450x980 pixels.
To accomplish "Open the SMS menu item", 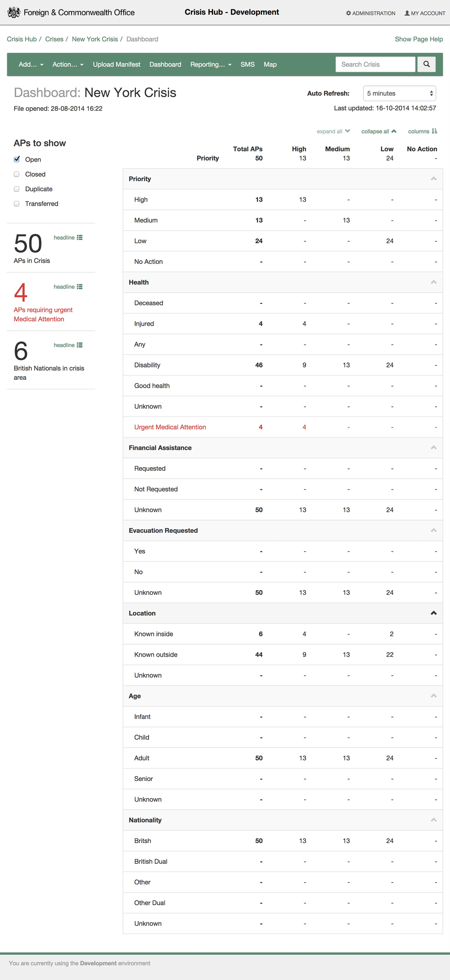I will [247, 65].
